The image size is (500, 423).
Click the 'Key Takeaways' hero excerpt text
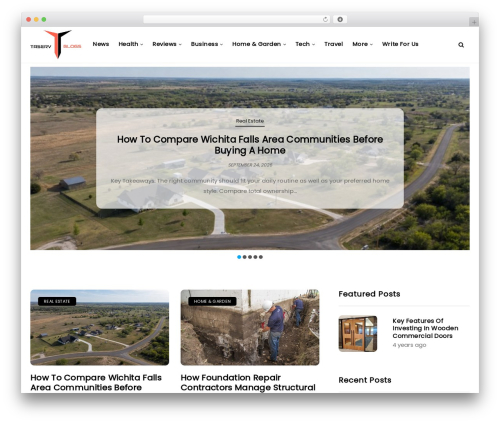click(x=250, y=186)
